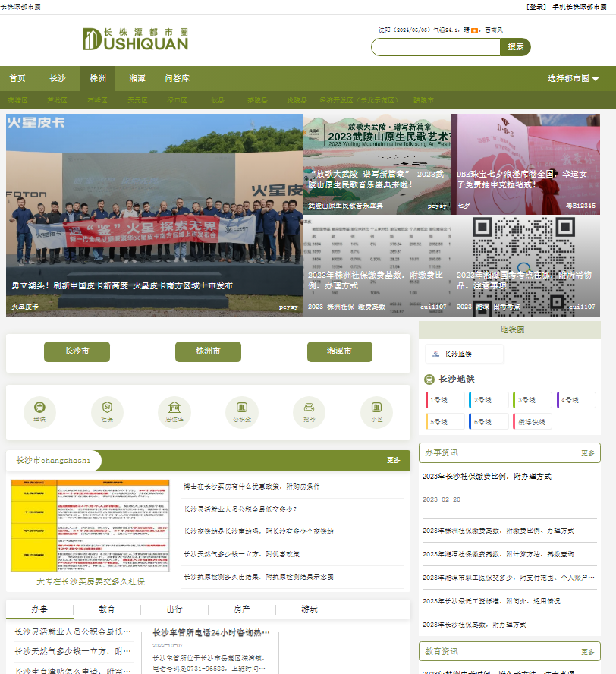Click the 株洲市 city button
Image resolution: width=616 pixels, height=674 pixels.
click(x=208, y=351)
